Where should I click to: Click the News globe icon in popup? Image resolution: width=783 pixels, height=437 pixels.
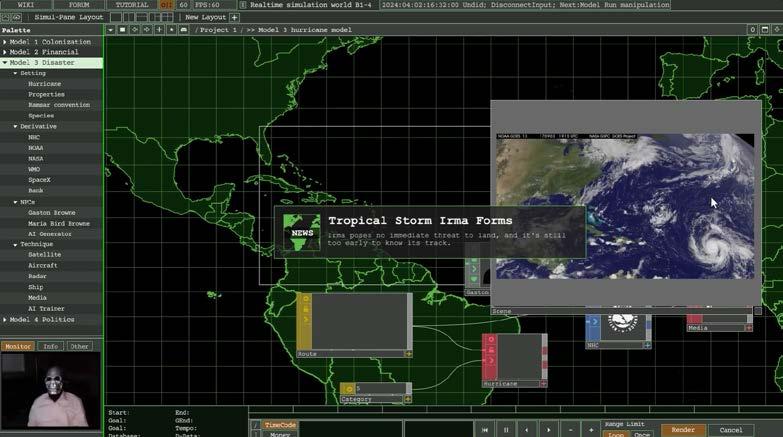click(301, 232)
